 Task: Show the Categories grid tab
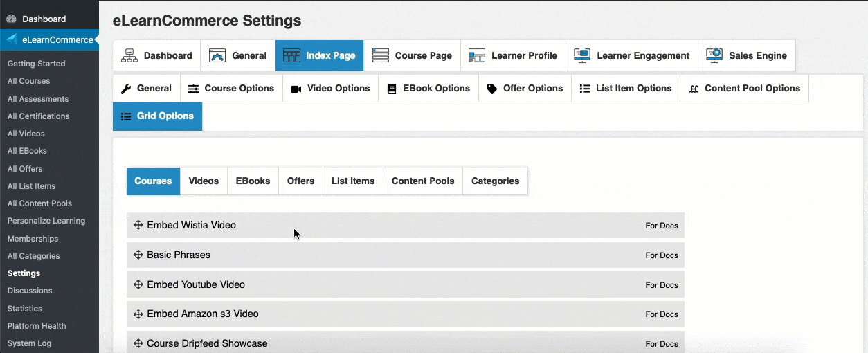(495, 181)
